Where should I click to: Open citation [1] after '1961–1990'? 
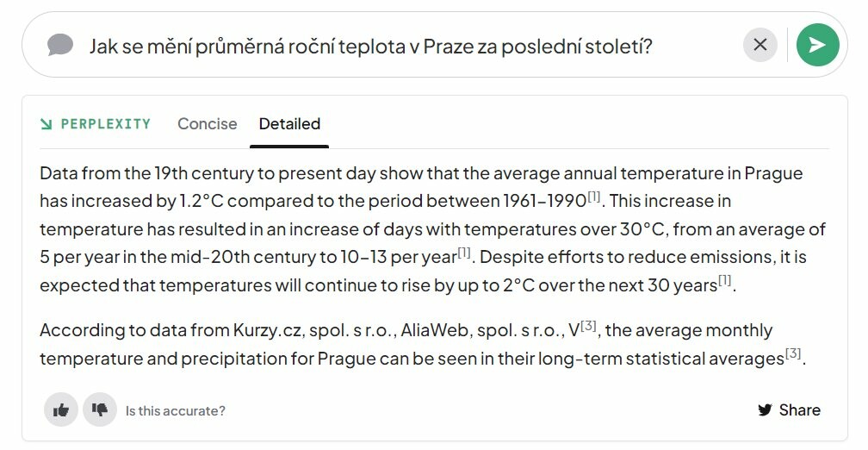click(x=594, y=197)
